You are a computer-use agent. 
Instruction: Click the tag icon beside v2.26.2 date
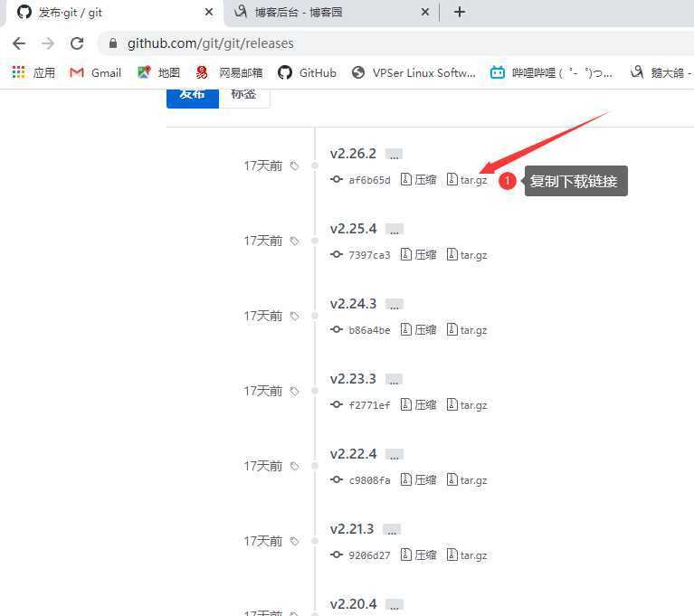294,166
